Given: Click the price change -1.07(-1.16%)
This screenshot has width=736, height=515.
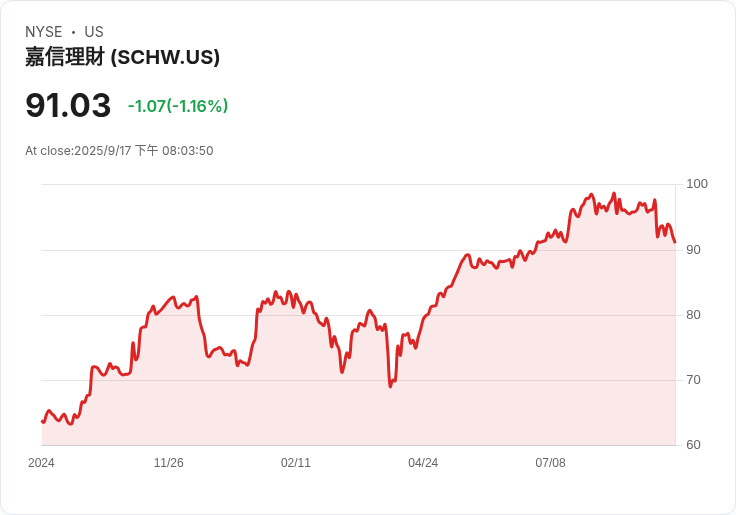Looking at the screenshot, I should 178,106.
